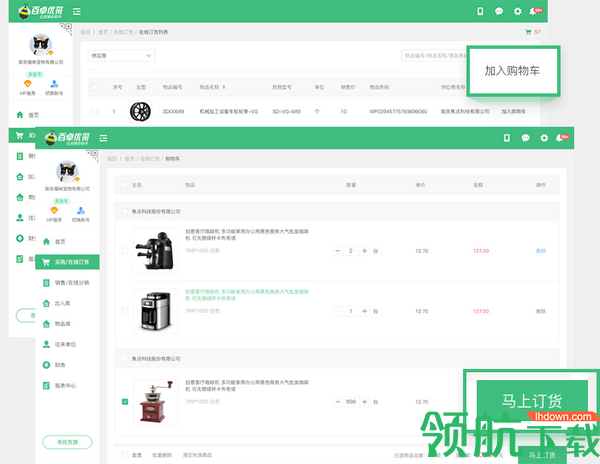The image size is (600, 464).
Task: Open red coffee grinder product thumbnail
Action: coord(155,402)
